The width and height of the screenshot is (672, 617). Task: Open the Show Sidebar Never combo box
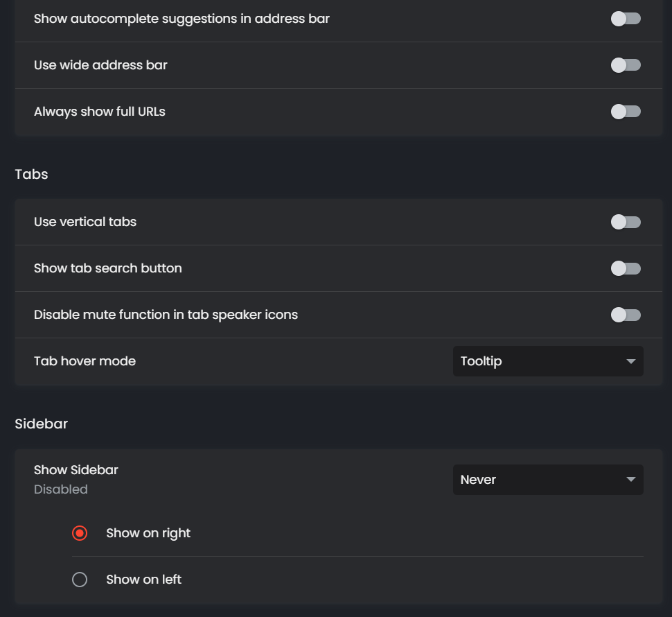[x=547, y=480]
